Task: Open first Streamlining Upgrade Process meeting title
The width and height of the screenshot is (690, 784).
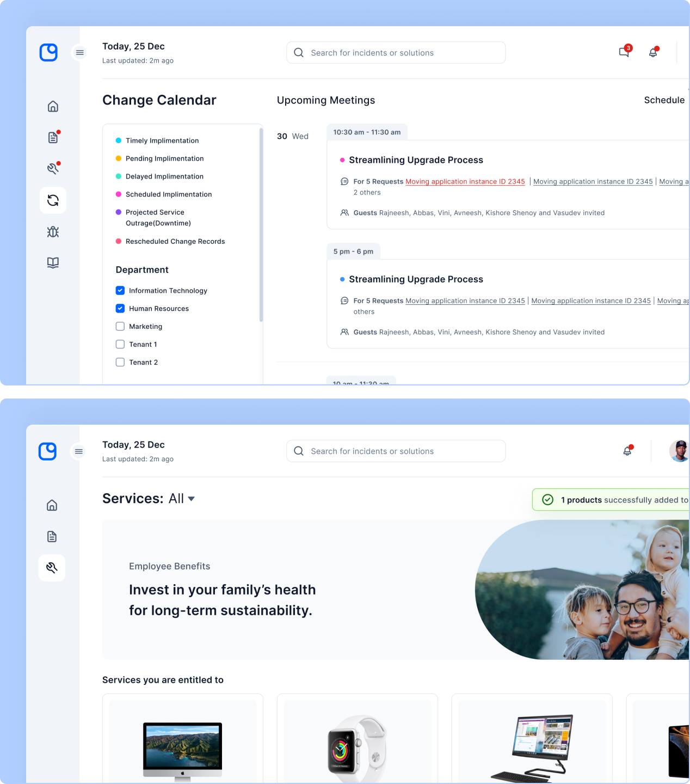Action: 416,160
